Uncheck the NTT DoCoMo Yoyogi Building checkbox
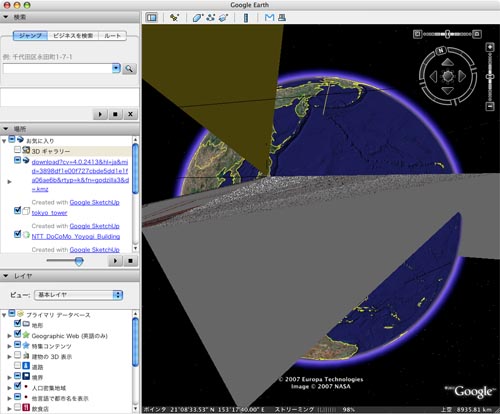This screenshot has height=414, width=500. click(17, 234)
